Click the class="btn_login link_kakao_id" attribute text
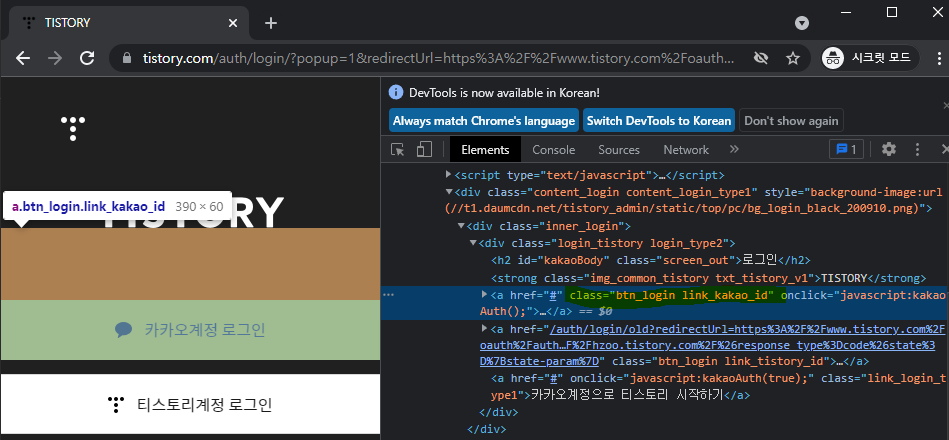This screenshot has height=440, width=949. 672,295
